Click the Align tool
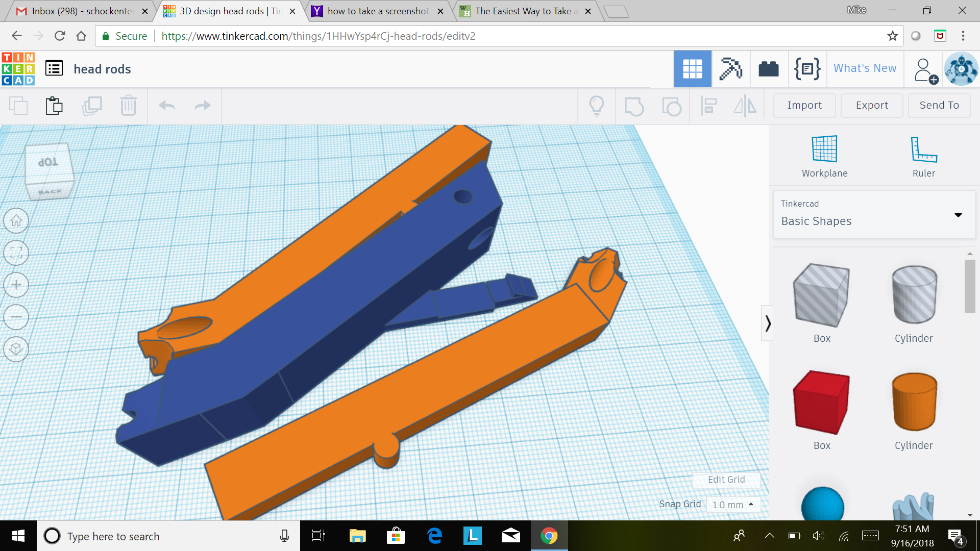This screenshot has height=551, width=980. pyautogui.click(x=708, y=106)
